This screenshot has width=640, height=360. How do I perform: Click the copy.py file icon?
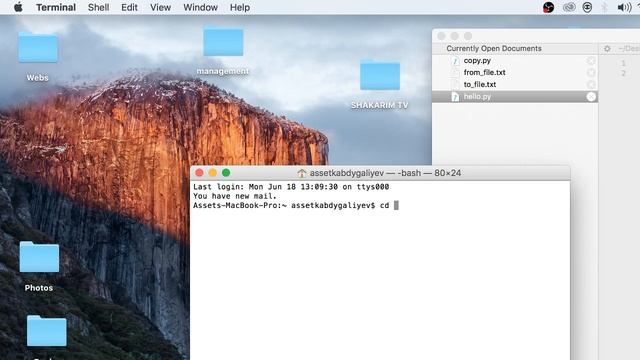[x=455, y=61]
